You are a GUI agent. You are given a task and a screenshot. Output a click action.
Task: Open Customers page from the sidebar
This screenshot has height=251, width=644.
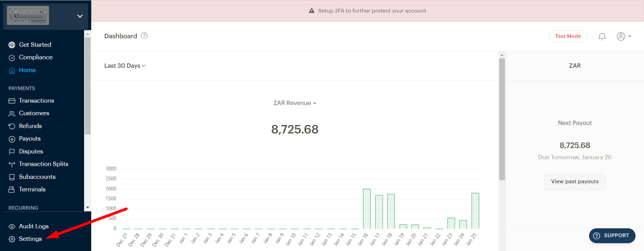coord(34,113)
